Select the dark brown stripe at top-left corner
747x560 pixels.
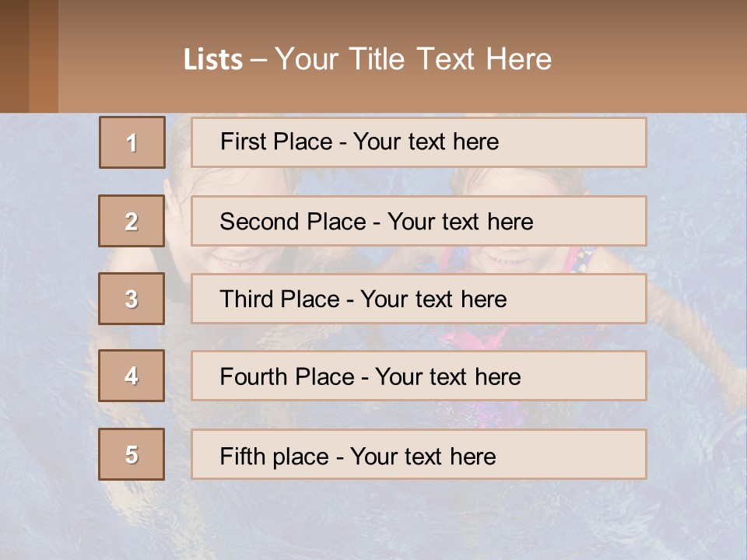click(14, 56)
